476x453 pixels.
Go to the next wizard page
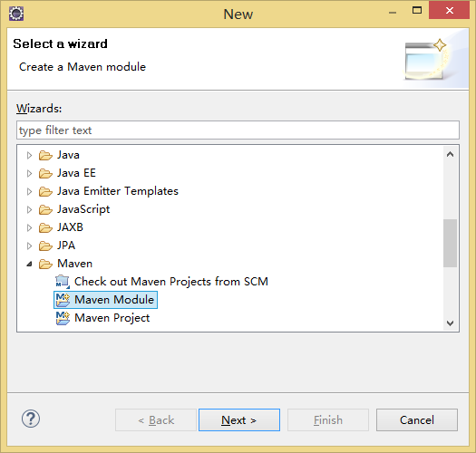click(239, 419)
